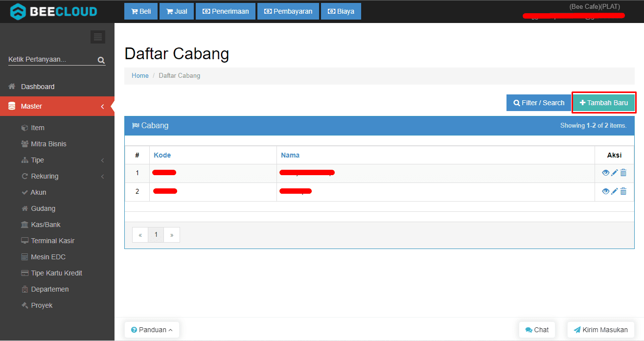Click the Ketik Pertanyaan search field

50,60
